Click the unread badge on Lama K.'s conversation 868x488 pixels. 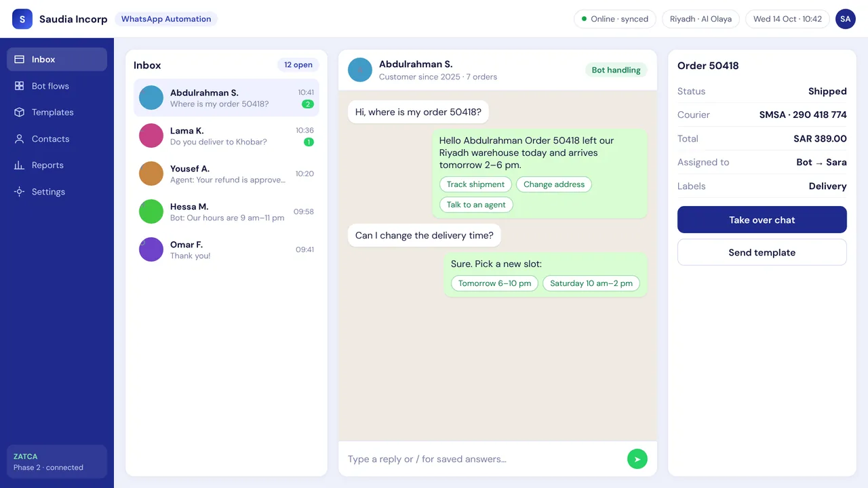tap(309, 142)
